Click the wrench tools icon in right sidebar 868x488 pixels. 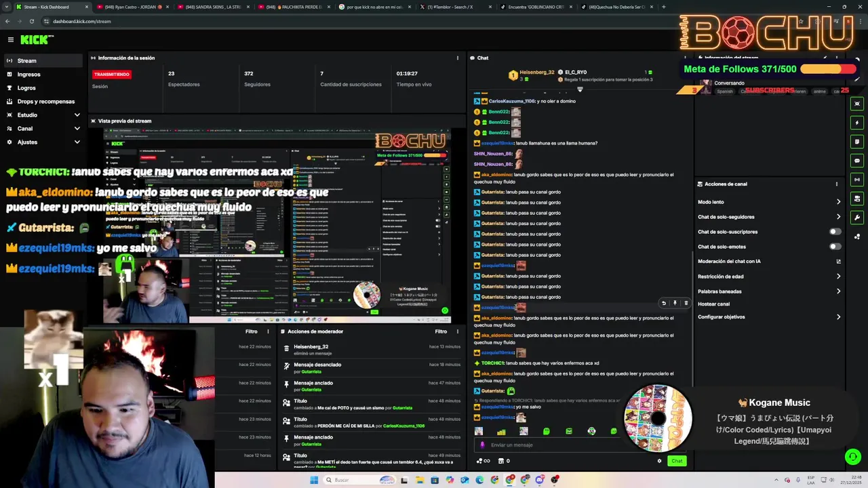pyautogui.click(x=857, y=218)
